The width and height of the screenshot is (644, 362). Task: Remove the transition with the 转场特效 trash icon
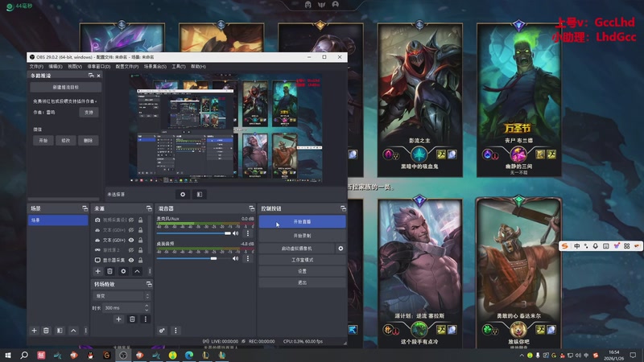(x=132, y=319)
